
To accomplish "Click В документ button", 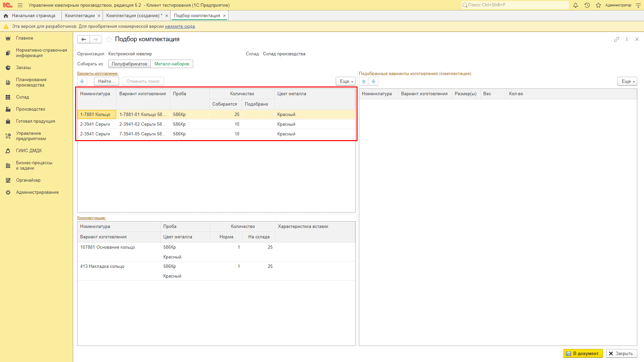I will [x=583, y=353].
